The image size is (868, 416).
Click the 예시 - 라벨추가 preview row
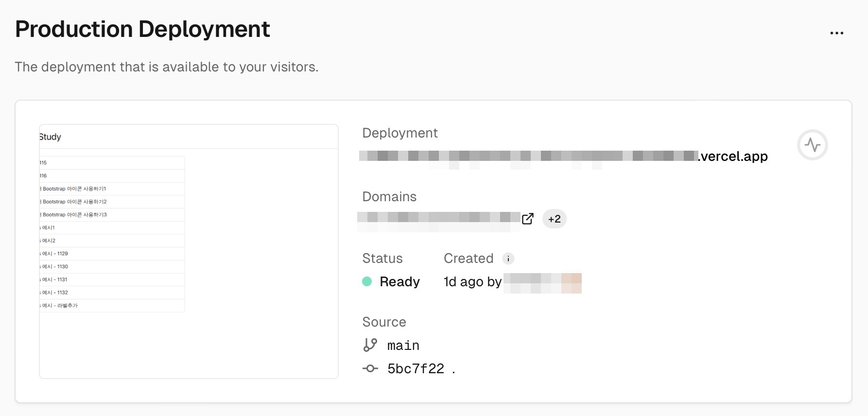(60, 306)
